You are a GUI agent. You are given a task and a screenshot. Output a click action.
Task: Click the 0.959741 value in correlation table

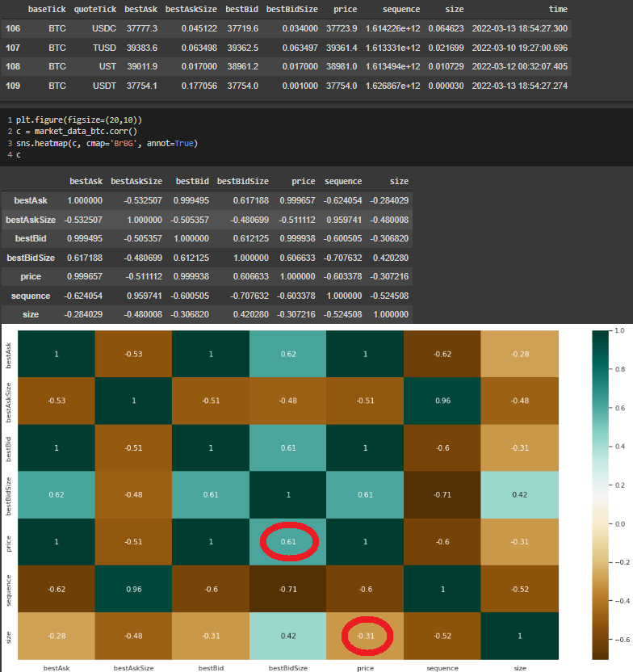click(x=342, y=219)
